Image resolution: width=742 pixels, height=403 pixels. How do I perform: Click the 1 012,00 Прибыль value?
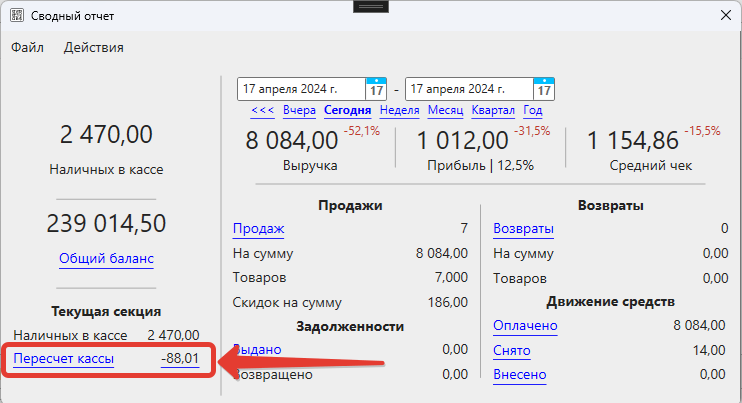tap(462, 140)
